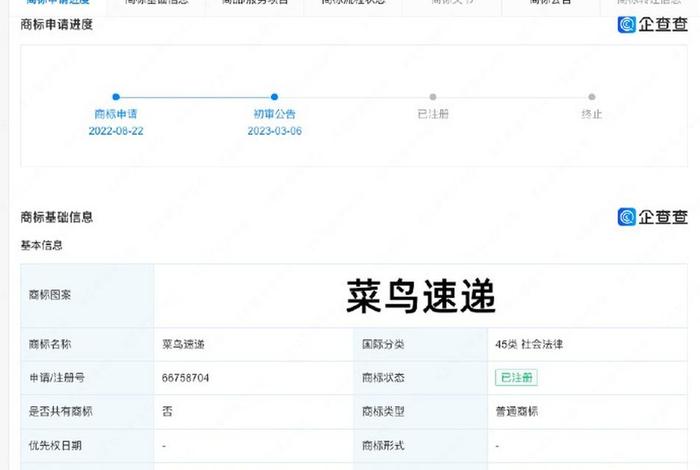Click the 基本信息 subheading

click(x=42, y=245)
